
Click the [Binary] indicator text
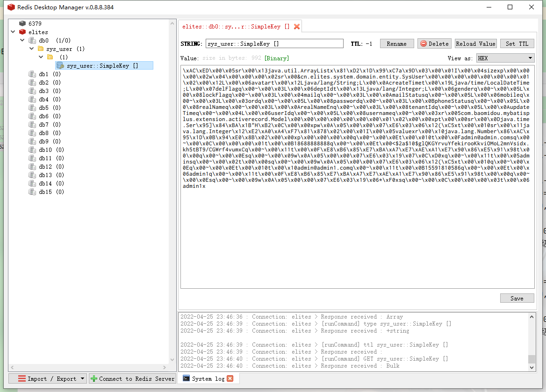point(277,58)
